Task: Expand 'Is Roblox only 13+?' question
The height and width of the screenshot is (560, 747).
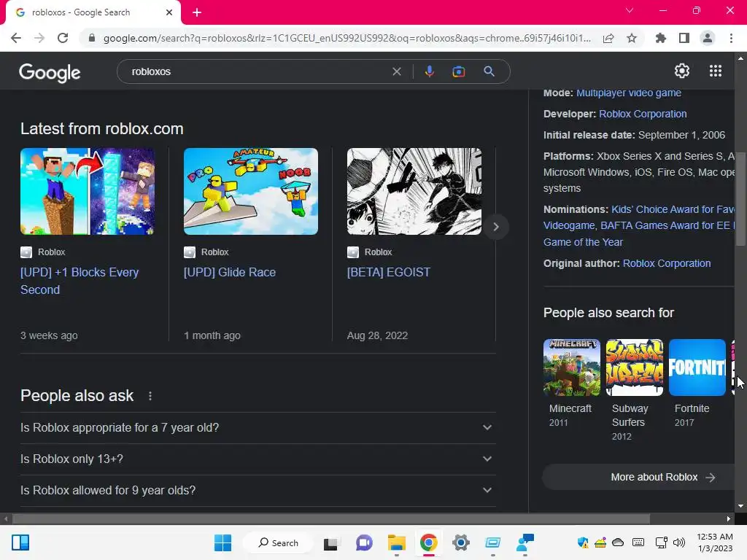Action: [x=258, y=459]
